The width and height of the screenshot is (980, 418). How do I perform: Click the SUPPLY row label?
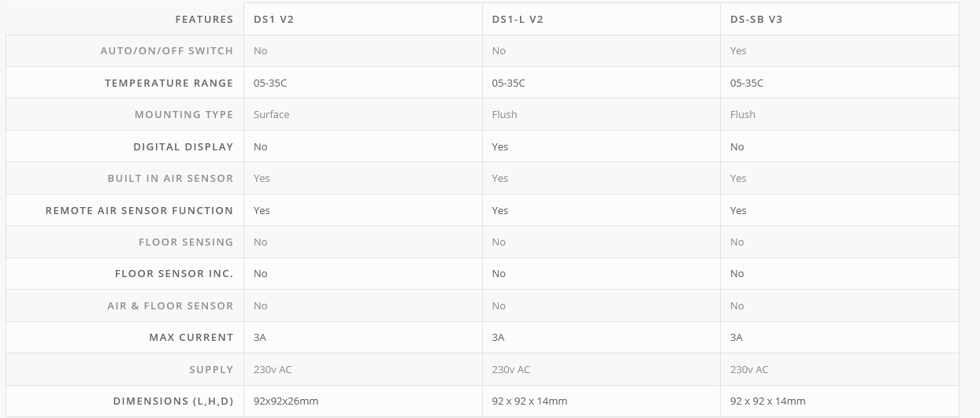click(x=211, y=370)
